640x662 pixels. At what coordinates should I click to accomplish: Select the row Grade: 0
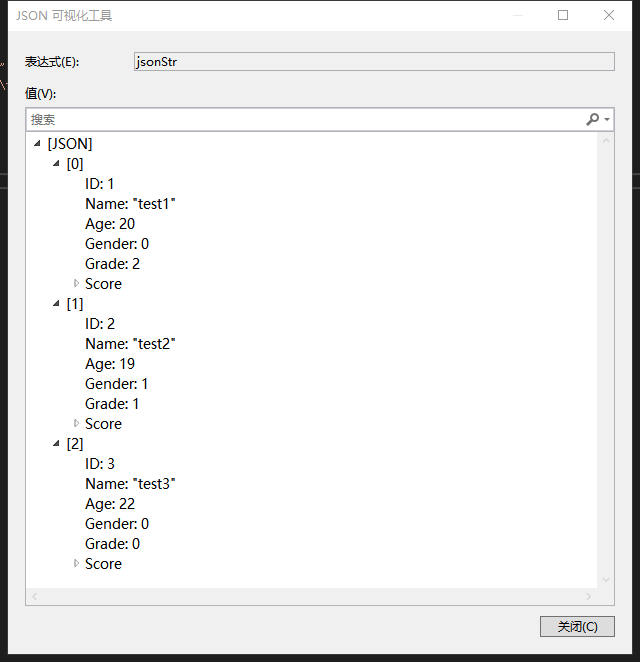pos(112,544)
